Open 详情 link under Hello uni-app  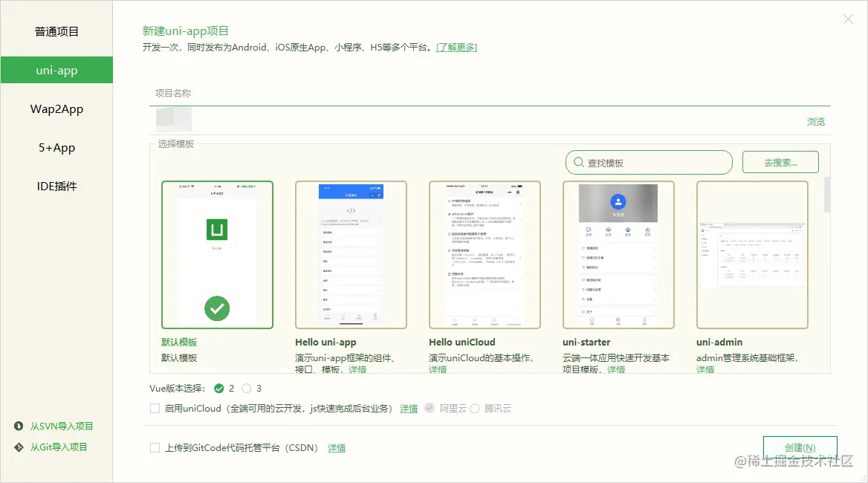pos(357,369)
